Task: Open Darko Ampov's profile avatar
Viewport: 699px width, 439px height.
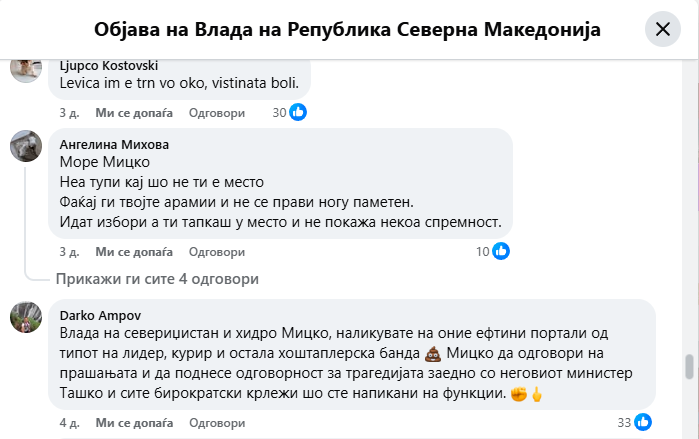Action: [x=25, y=316]
